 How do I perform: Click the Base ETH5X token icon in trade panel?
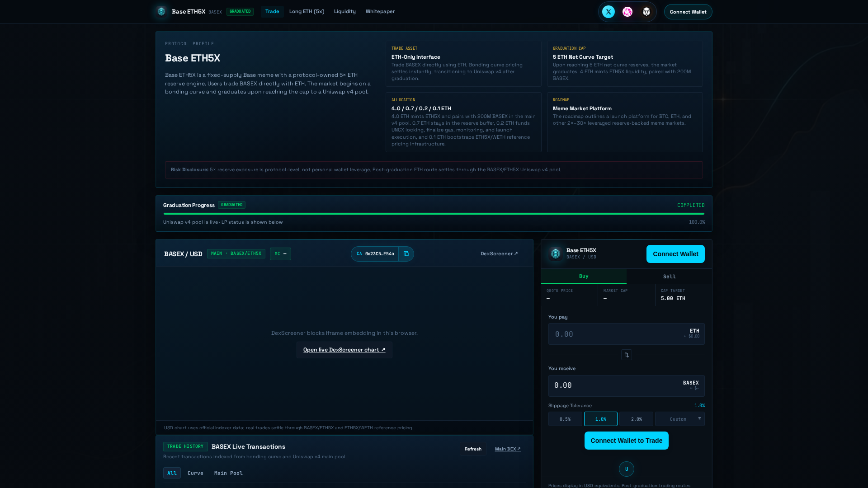[556, 254]
